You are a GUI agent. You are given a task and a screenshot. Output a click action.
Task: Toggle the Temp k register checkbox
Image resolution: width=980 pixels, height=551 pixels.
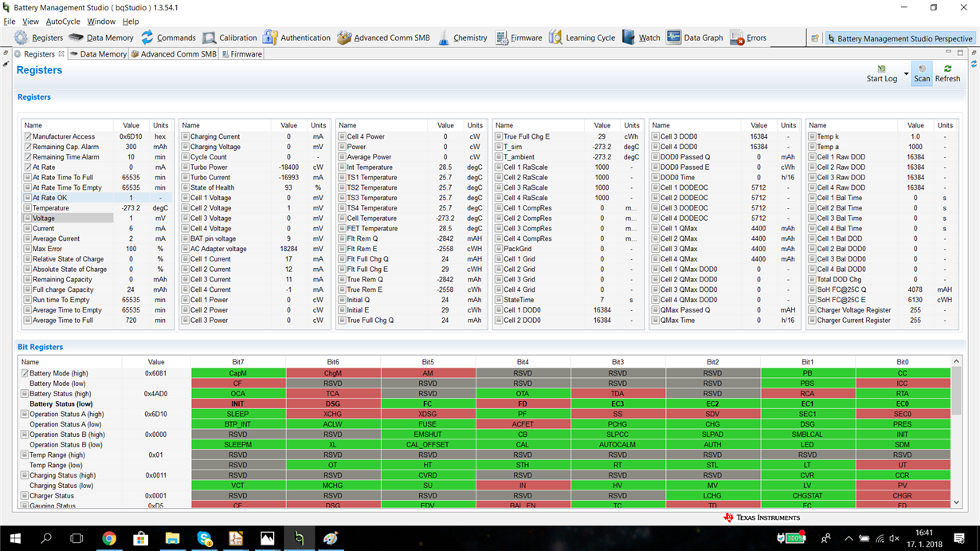[x=813, y=136]
